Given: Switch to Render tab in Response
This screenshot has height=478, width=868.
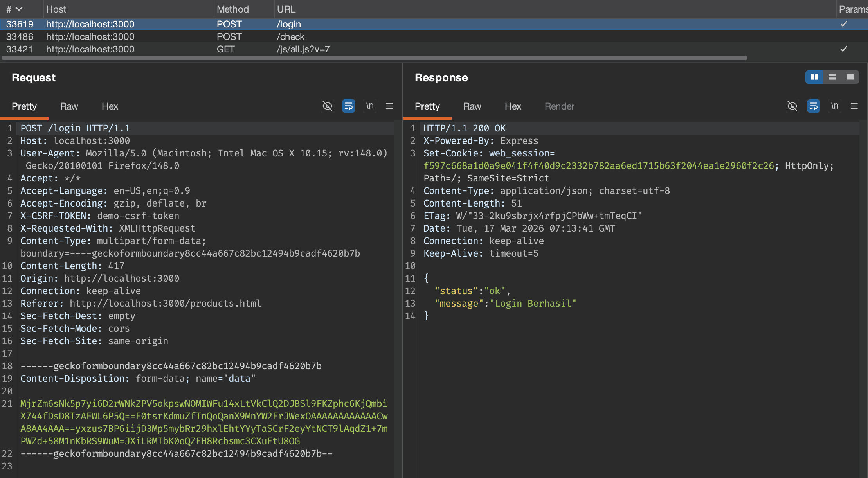Looking at the screenshot, I should [x=559, y=106].
